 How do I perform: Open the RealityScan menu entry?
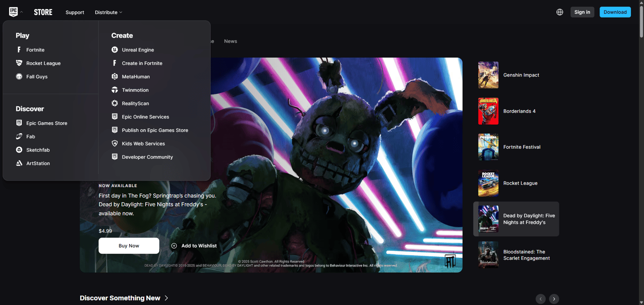(x=135, y=103)
